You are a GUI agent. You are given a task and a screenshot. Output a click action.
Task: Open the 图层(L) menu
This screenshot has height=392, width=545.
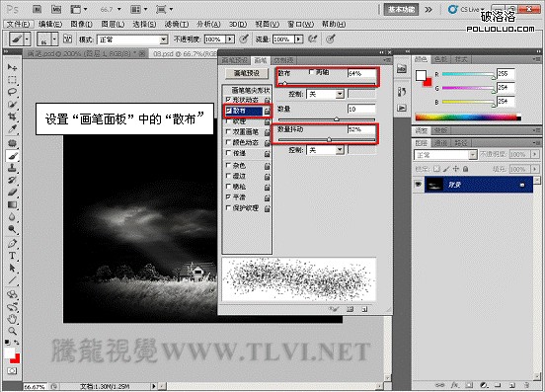(x=113, y=24)
